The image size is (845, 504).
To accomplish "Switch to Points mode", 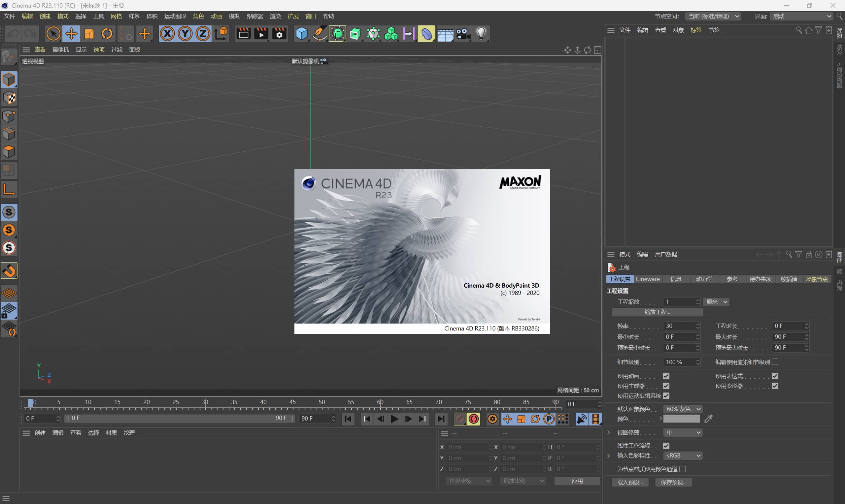I will [x=9, y=116].
